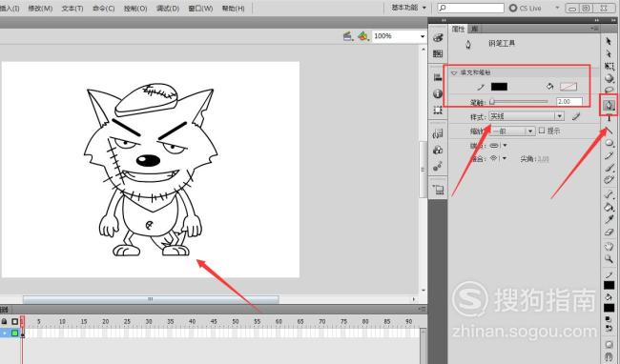Screen dimensions: 620x364
Task: Select the Free Transform tool
Action: coord(609,66)
